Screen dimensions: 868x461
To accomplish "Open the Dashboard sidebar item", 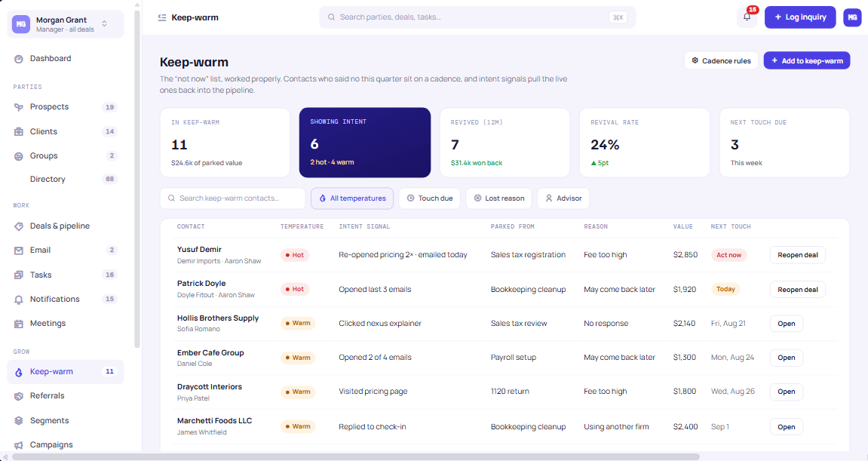I will pos(66,59).
